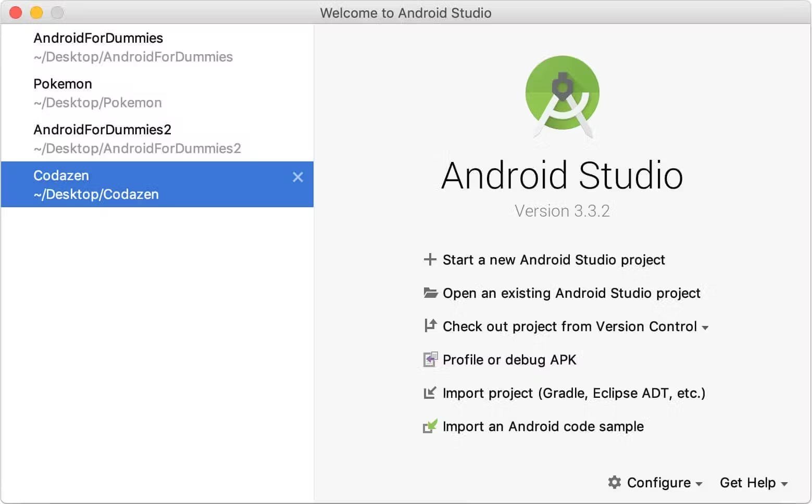The height and width of the screenshot is (504, 812).
Task: Select the Codazen recent project
Action: pyautogui.click(x=157, y=184)
